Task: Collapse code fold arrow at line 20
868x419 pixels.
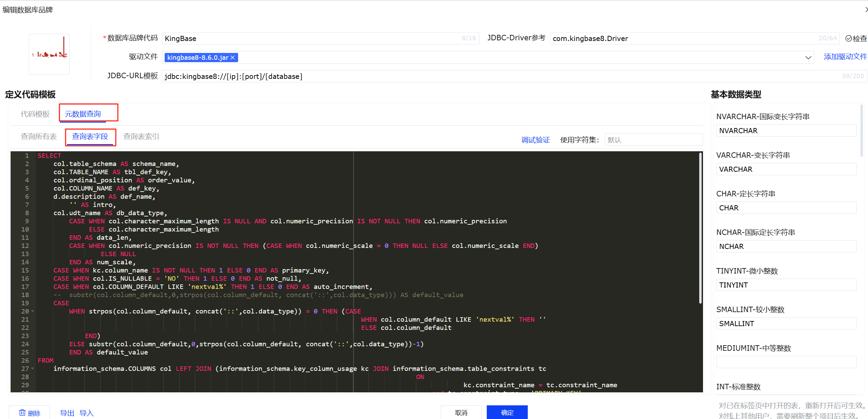Action: click(32, 311)
